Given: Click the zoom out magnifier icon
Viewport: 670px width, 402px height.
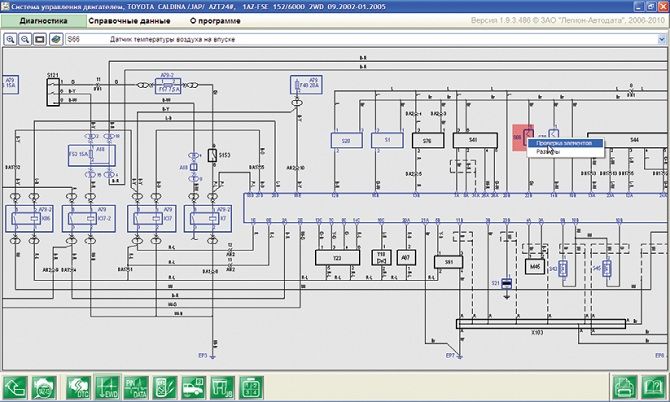Looking at the screenshot, I should [x=25, y=39].
